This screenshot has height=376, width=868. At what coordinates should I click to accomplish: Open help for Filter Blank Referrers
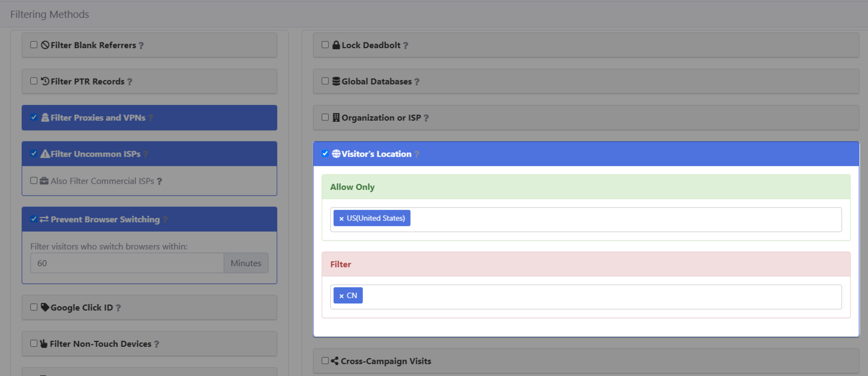(x=141, y=46)
